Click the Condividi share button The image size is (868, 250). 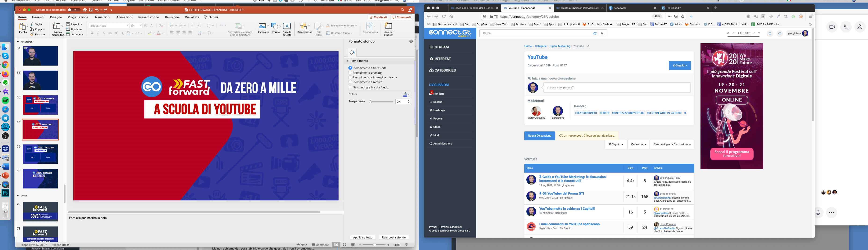click(378, 17)
